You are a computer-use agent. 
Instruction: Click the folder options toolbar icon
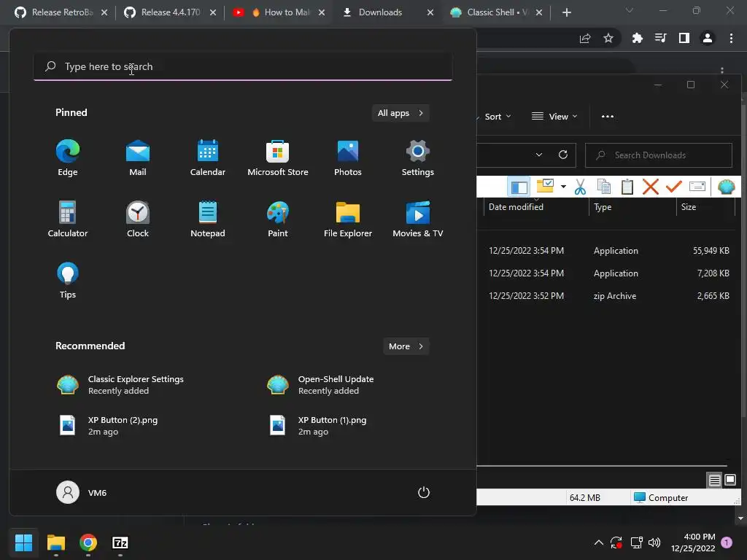tap(545, 186)
